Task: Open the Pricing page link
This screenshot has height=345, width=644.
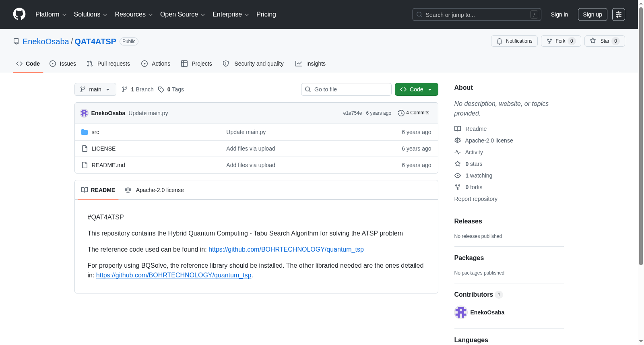Action: (x=266, y=14)
